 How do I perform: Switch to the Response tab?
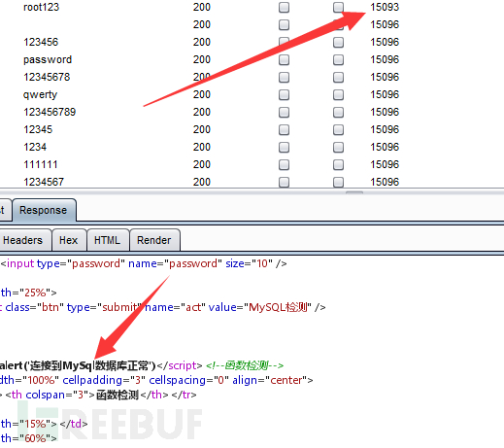pyautogui.click(x=44, y=210)
